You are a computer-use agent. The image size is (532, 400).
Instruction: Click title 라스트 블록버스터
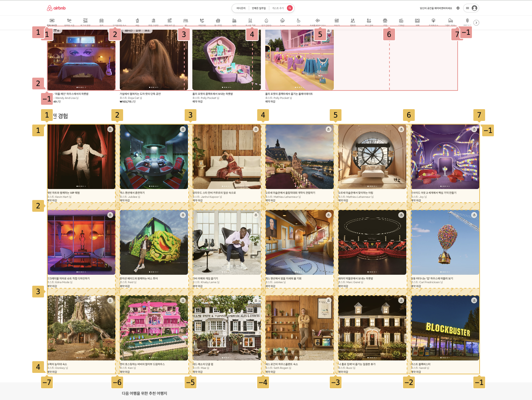pyautogui.click(x=421, y=364)
